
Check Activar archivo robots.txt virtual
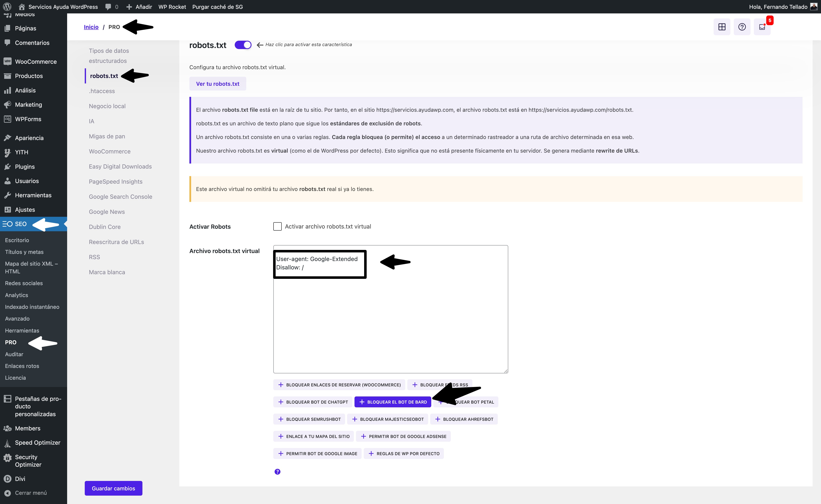277,226
